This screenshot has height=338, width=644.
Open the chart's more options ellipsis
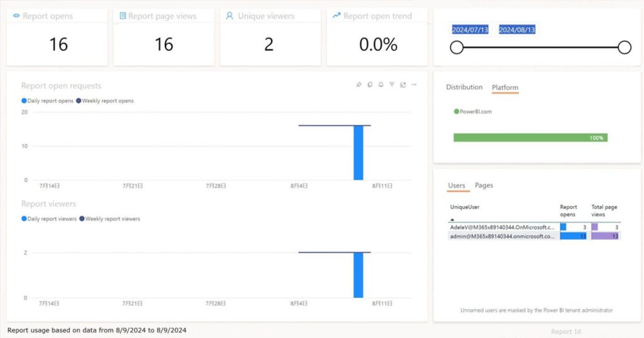coord(414,85)
